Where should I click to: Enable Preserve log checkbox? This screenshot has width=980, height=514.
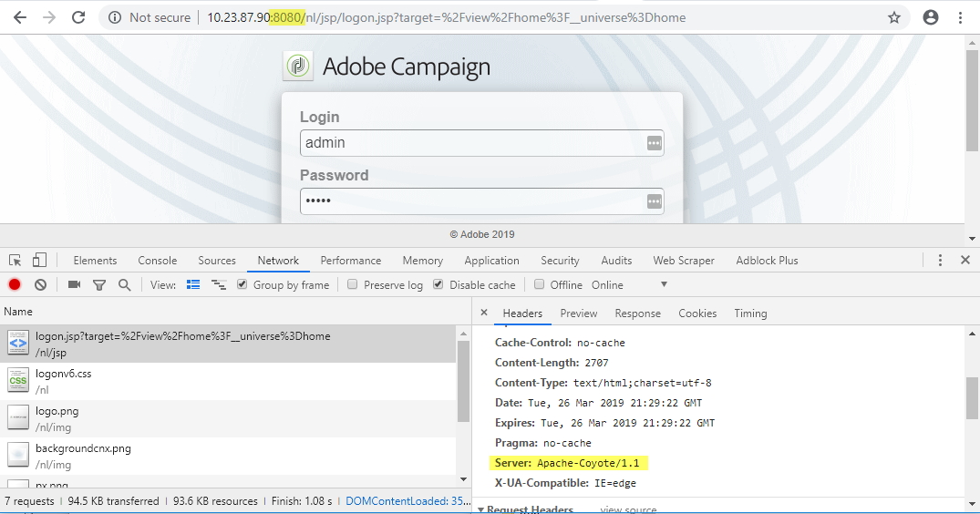pos(353,284)
